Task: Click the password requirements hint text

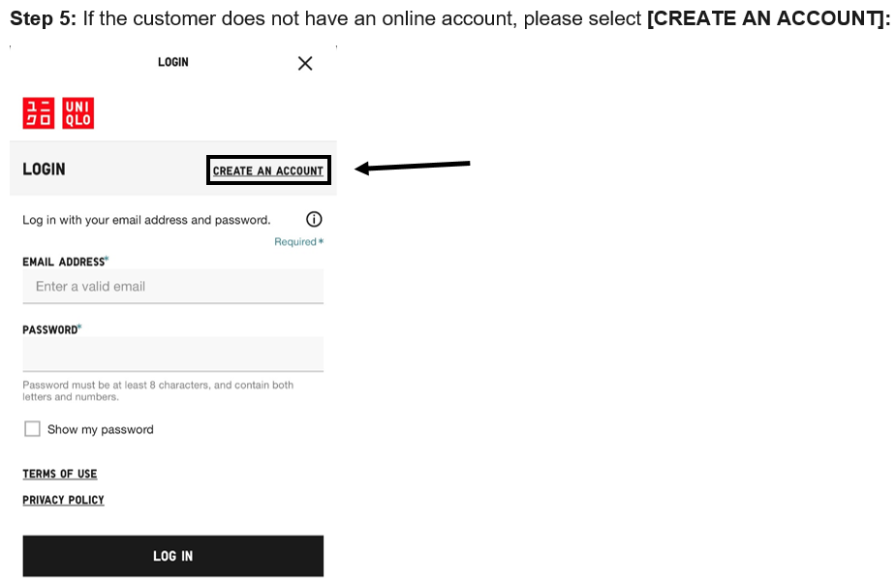Action: [x=158, y=390]
